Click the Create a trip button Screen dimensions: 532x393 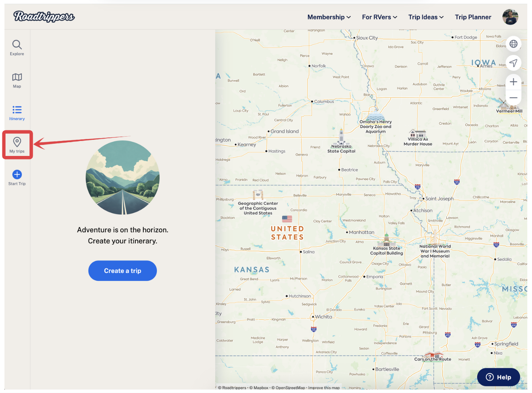[x=122, y=271]
